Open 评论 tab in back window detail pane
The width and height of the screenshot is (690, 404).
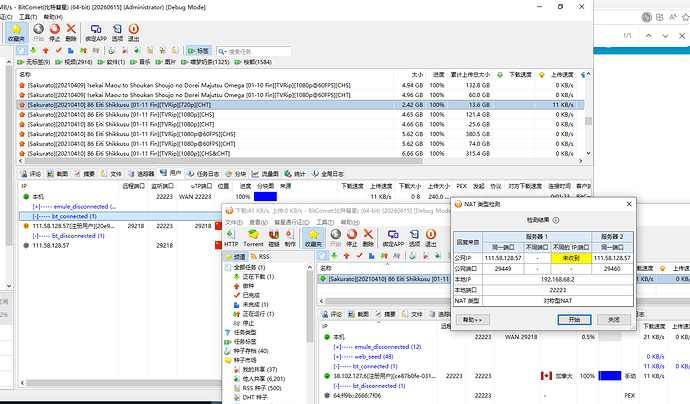pos(31,174)
